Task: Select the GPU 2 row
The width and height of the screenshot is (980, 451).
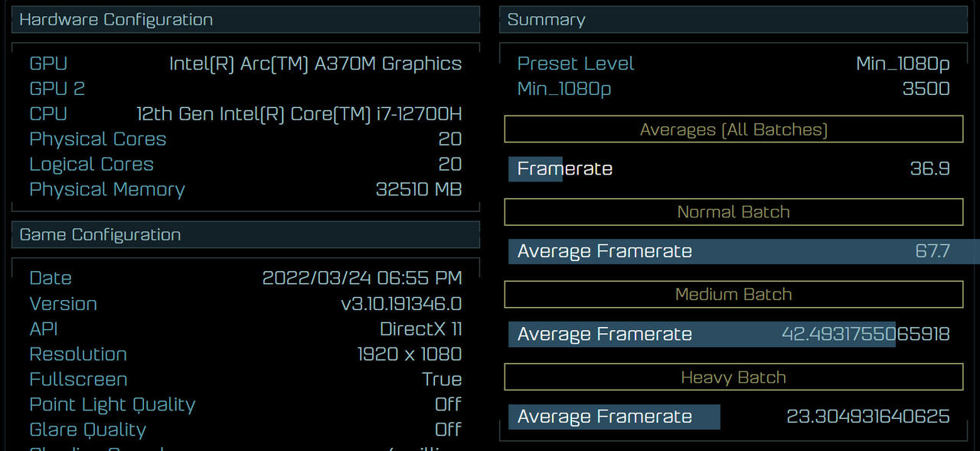Action: pos(57,89)
